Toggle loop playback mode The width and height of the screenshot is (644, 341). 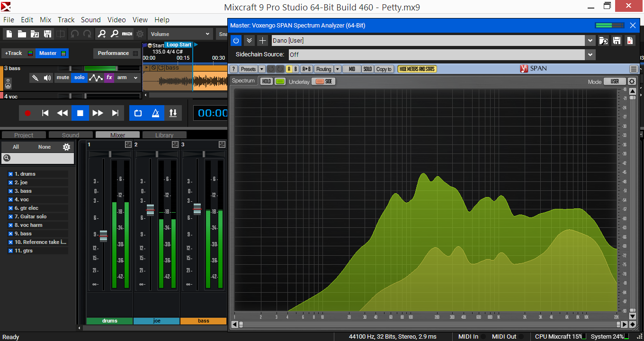tap(138, 113)
